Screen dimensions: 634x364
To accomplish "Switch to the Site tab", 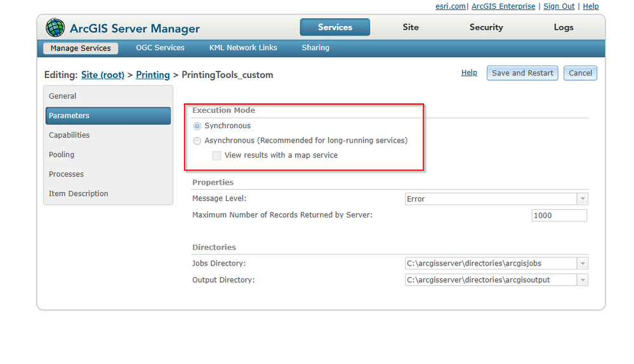I will point(411,27).
